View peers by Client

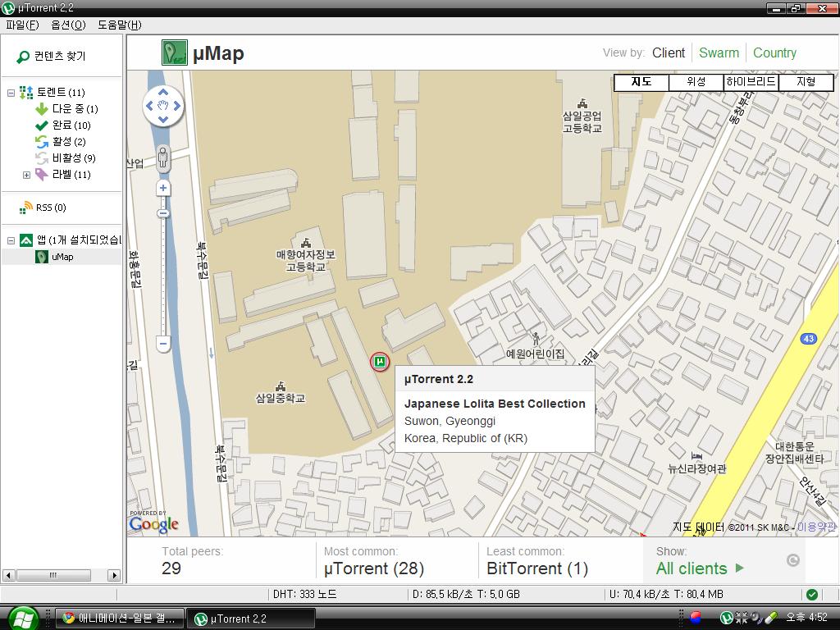pos(668,52)
